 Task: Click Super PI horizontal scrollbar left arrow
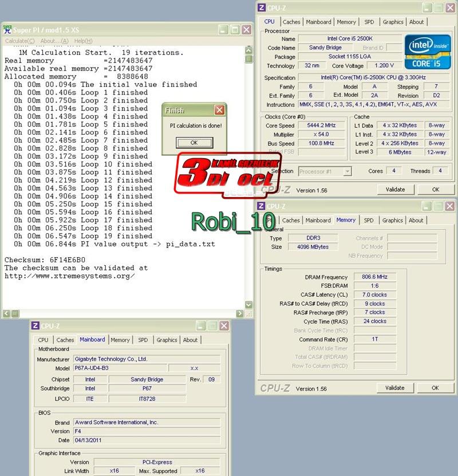click(x=7, y=313)
